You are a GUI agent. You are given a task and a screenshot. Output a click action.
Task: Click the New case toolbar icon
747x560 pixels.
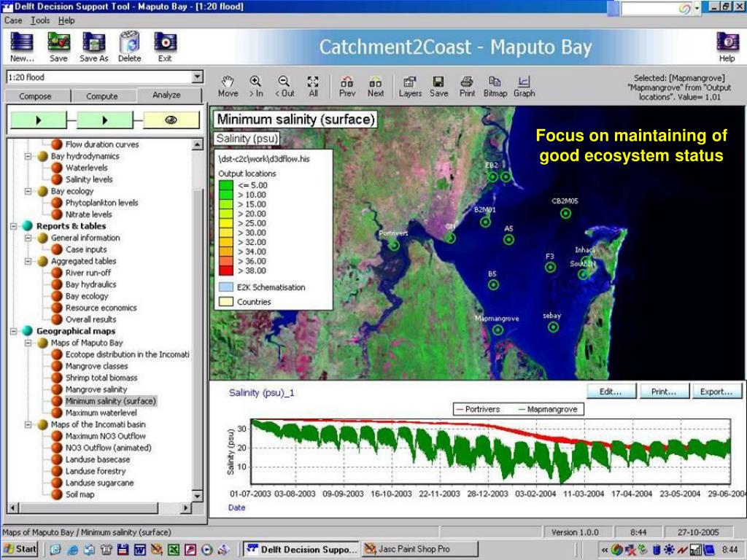tap(22, 47)
